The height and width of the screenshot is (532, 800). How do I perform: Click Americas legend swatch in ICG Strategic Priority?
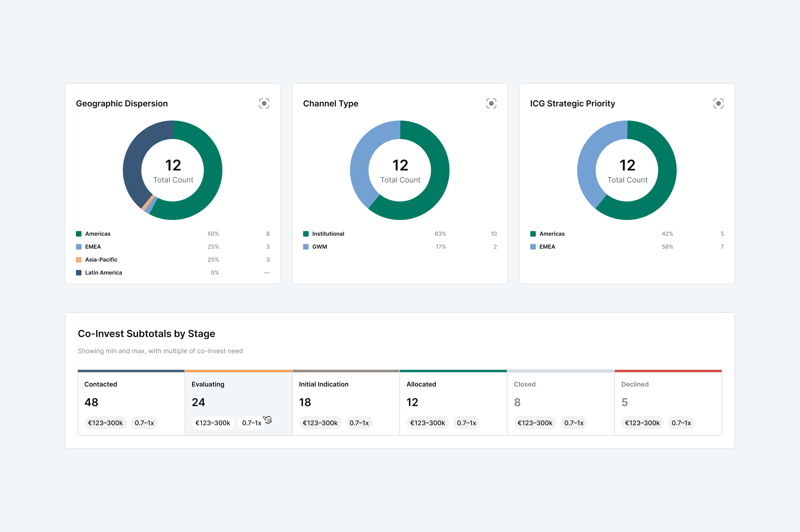(533, 234)
